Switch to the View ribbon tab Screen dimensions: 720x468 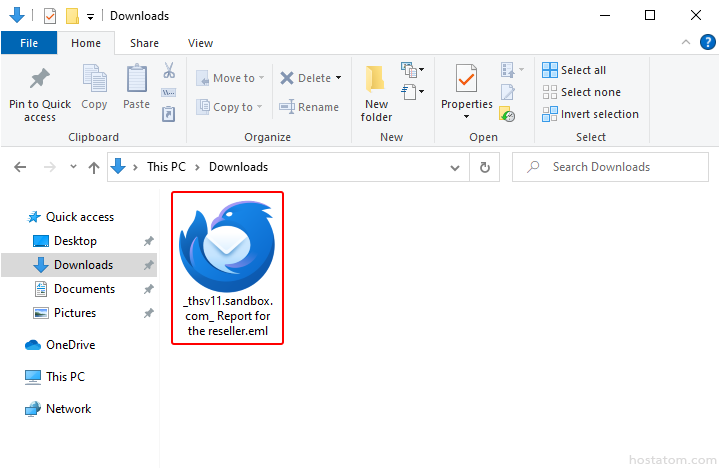coord(200,43)
